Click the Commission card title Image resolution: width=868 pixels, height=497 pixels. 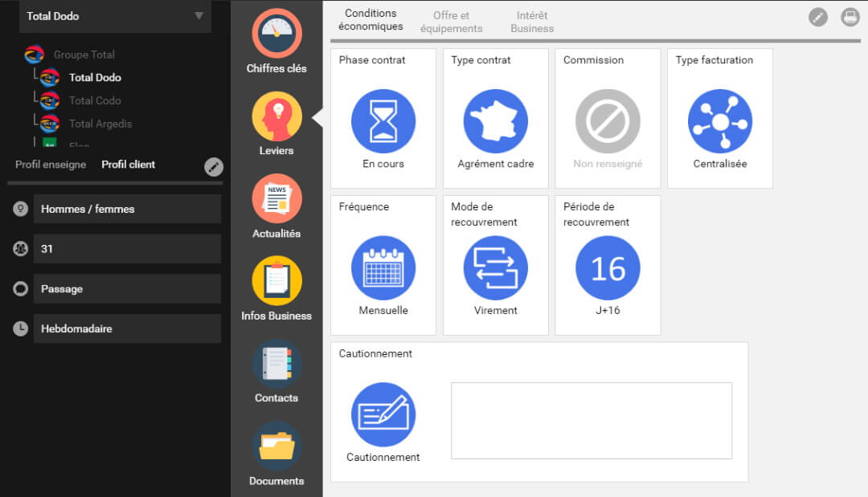pyautogui.click(x=593, y=59)
